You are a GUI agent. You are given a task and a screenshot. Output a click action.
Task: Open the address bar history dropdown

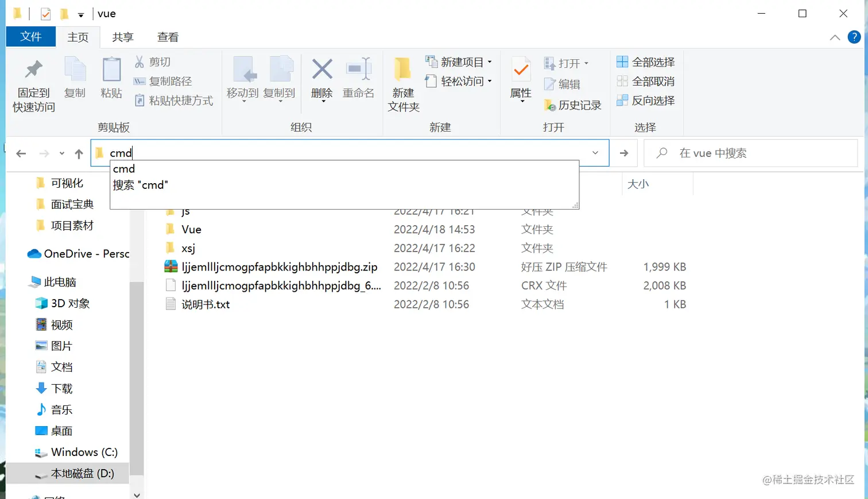pyautogui.click(x=595, y=153)
